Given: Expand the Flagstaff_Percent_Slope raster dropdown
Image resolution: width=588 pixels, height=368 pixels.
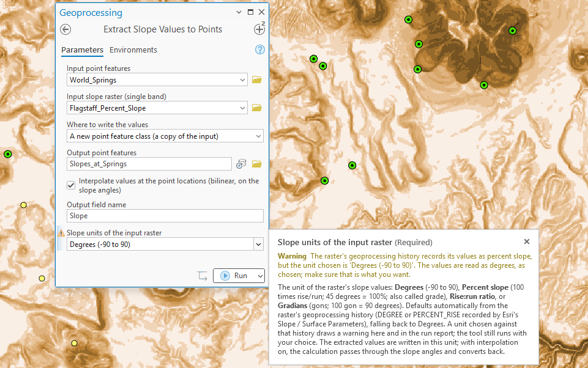Looking at the screenshot, I should coord(242,108).
